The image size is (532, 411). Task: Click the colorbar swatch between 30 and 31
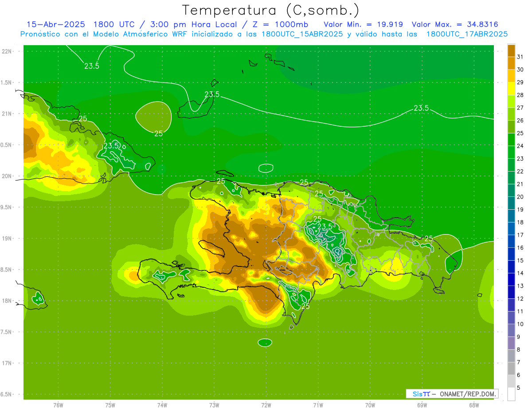pyautogui.click(x=511, y=63)
